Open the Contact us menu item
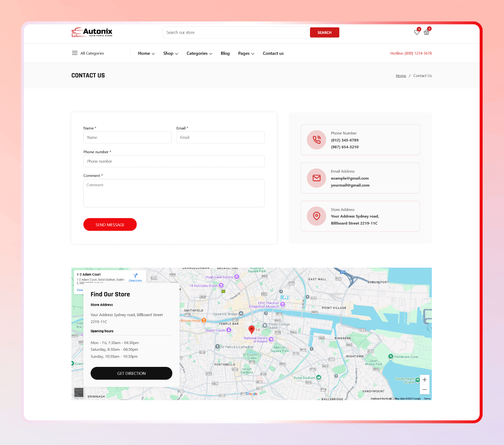This screenshot has width=504, height=445. click(x=273, y=53)
